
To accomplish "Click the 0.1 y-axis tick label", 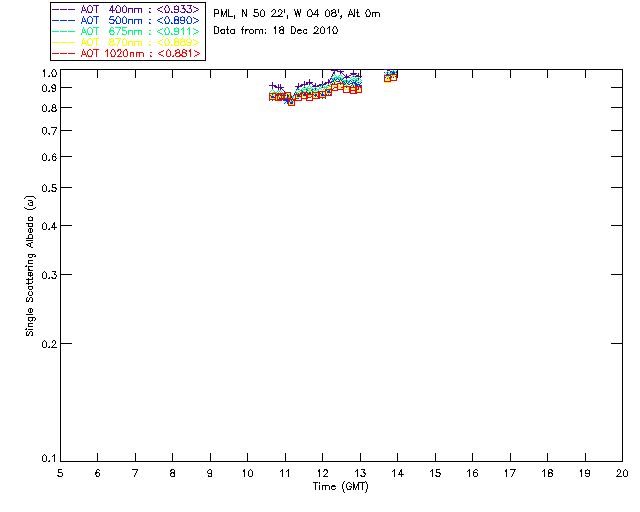I will coord(49,459).
